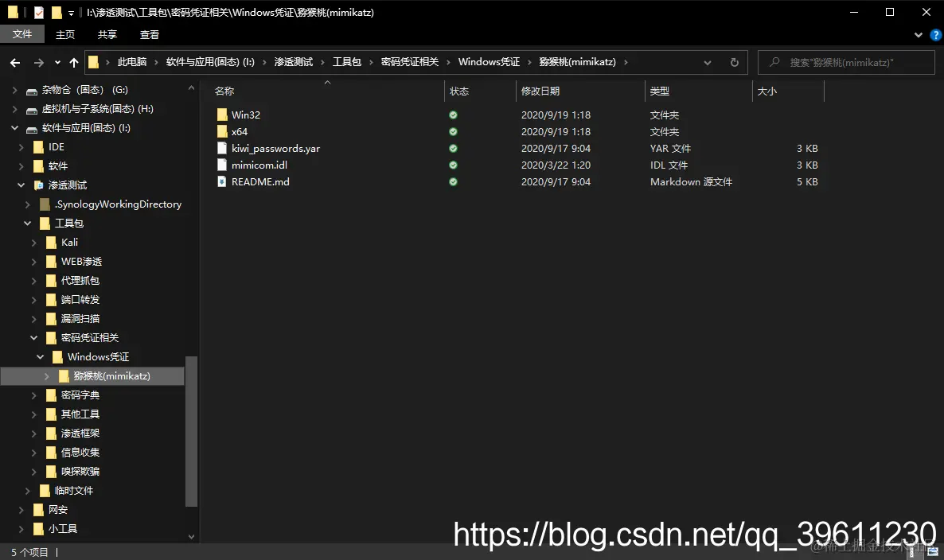The image size is (944, 560).
Task: Open the 文件 menu
Action: click(23, 34)
